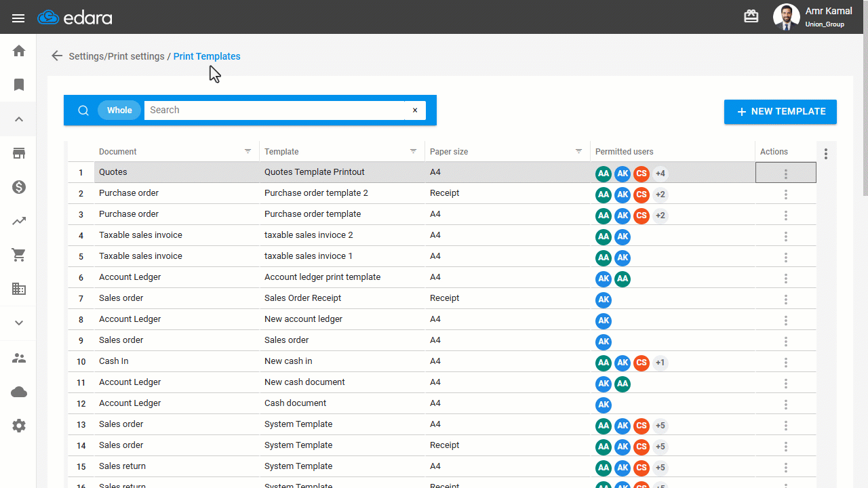The width and height of the screenshot is (868, 488).
Task: Clear the search box with the x
Action: [x=415, y=110]
